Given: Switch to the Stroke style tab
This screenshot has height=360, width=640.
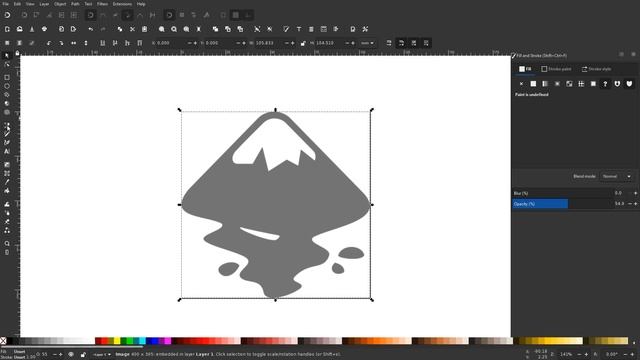Looking at the screenshot, I should 596,69.
